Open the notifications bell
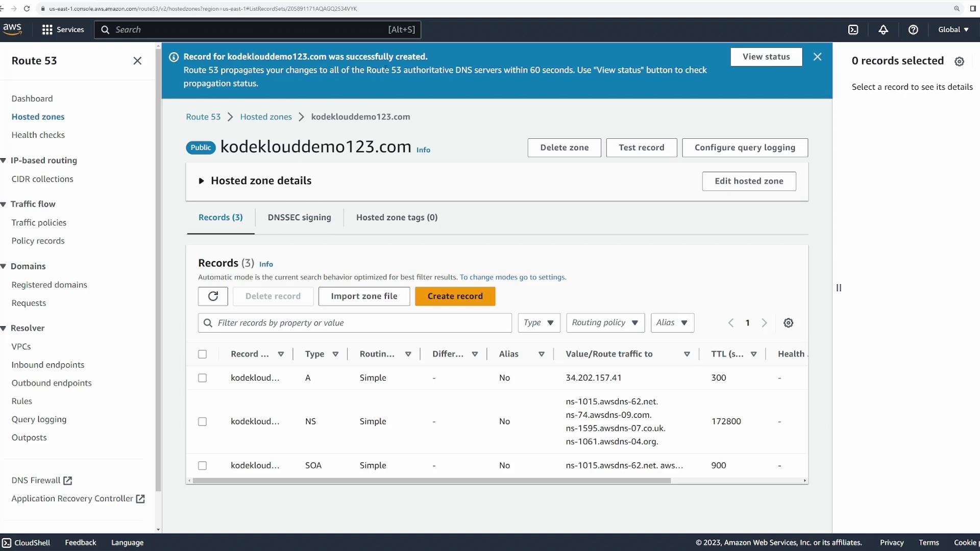The height and width of the screenshot is (551, 980). pyautogui.click(x=883, y=30)
